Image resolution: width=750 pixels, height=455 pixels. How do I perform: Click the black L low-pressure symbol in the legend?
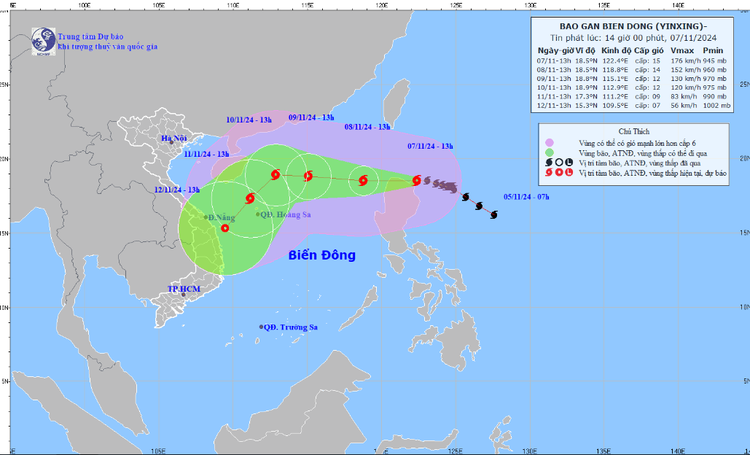568,163
